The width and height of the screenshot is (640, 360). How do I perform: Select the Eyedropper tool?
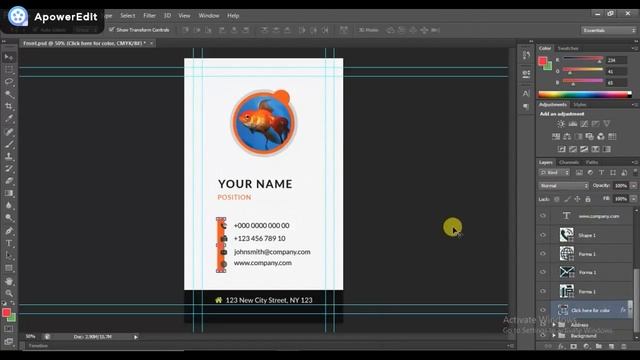(9, 119)
